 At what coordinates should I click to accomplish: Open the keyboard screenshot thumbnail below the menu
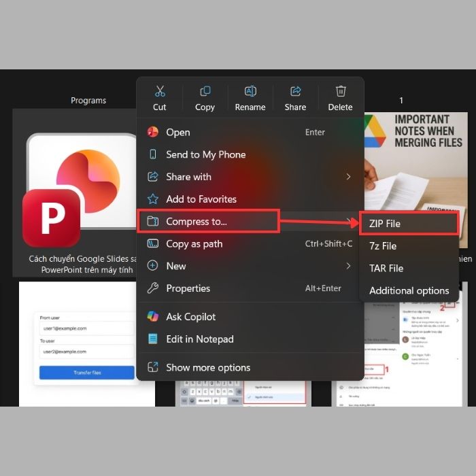(243, 394)
